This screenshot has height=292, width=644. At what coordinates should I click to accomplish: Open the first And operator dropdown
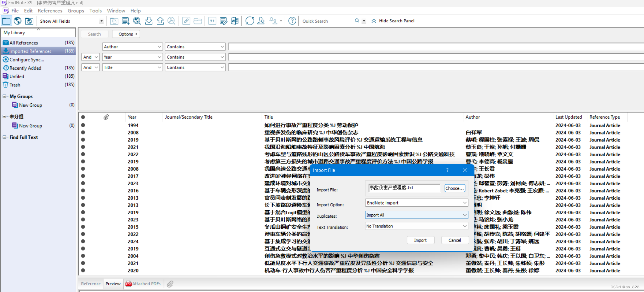91,57
